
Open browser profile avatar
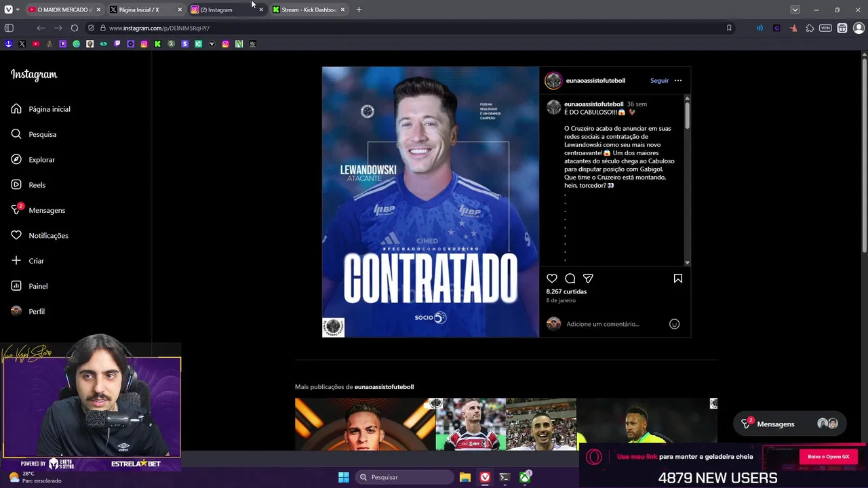[x=859, y=28]
